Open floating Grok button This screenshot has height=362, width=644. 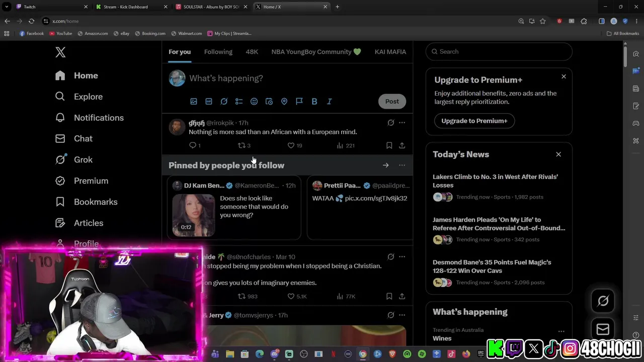(x=603, y=301)
